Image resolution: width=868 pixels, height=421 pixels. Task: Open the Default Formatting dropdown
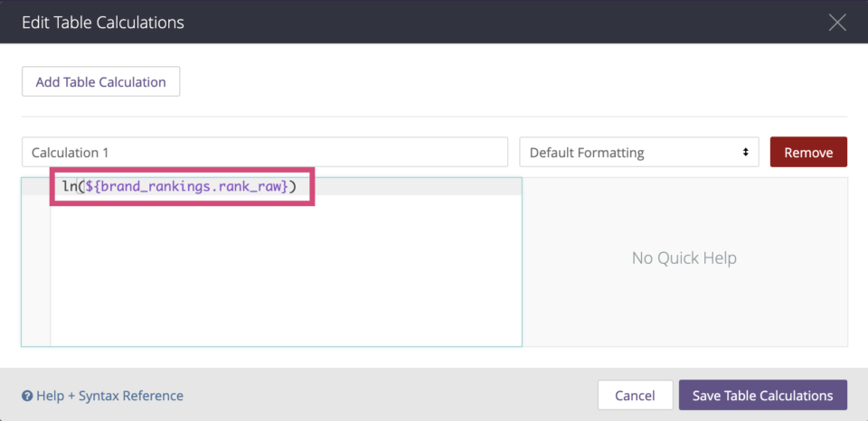click(x=639, y=152)
